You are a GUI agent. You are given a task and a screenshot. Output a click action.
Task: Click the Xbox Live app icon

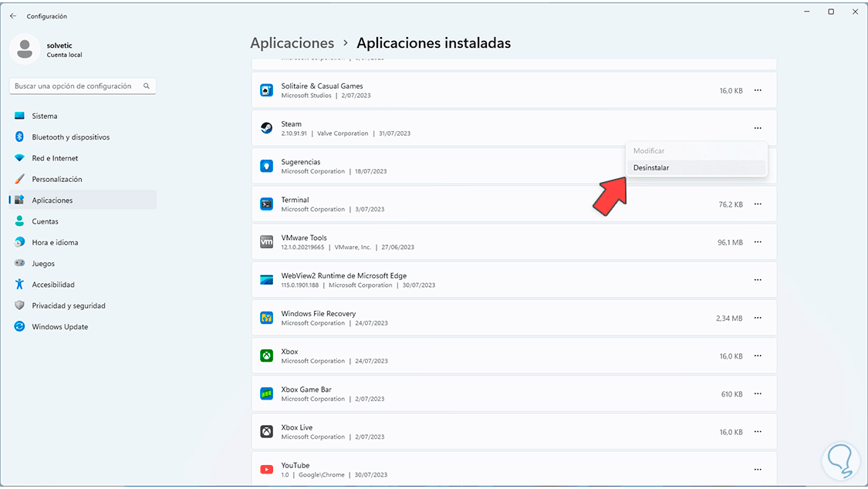point(267,431)
